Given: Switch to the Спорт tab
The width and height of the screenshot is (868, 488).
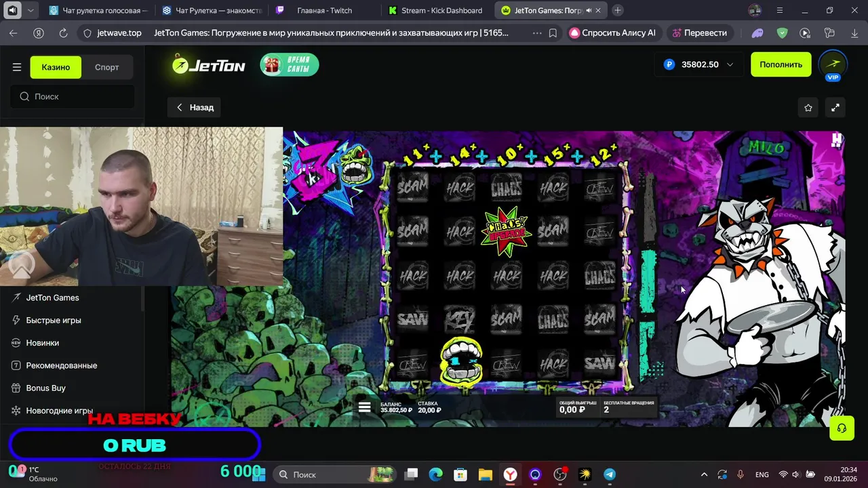Looking at the screenshot, I should click(x=106, y=67).
